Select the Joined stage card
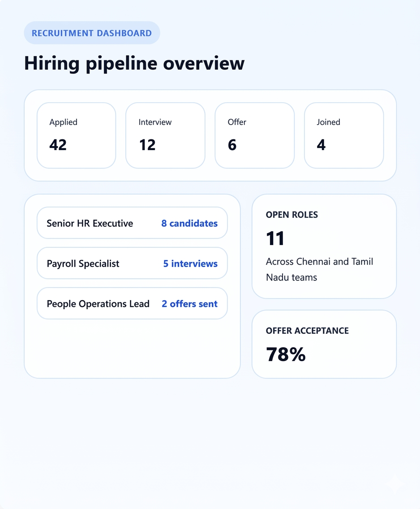The height and width of the screenshot is (509, 420). point(343,135)
